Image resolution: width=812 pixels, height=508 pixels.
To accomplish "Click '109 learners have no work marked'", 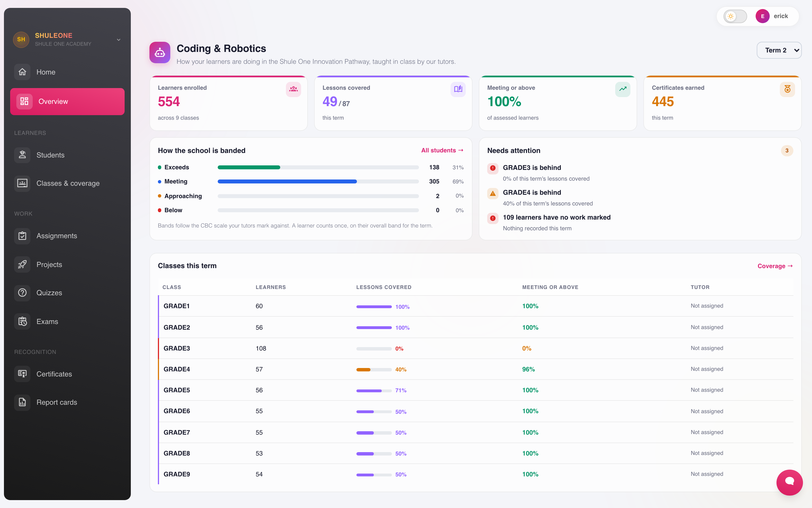I will click(557, 217).
